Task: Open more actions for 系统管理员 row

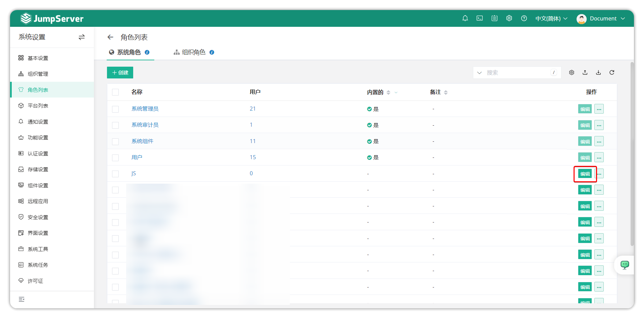Action: [x=599, y=109]
